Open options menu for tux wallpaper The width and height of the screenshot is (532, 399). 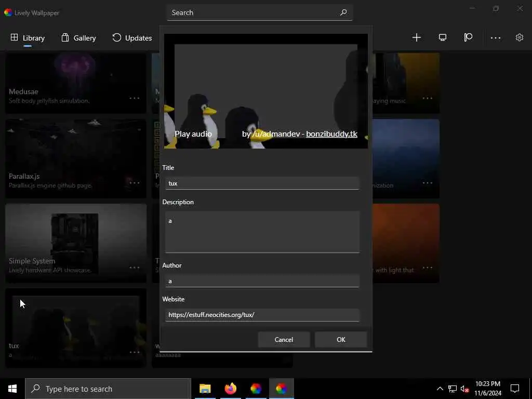135,352
